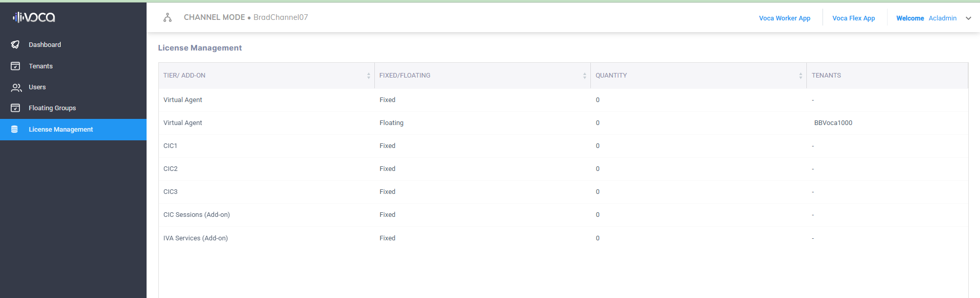Click the Dashboard rocket icon
The width and height of the screenshot is (980, 298).
point(15,45)
